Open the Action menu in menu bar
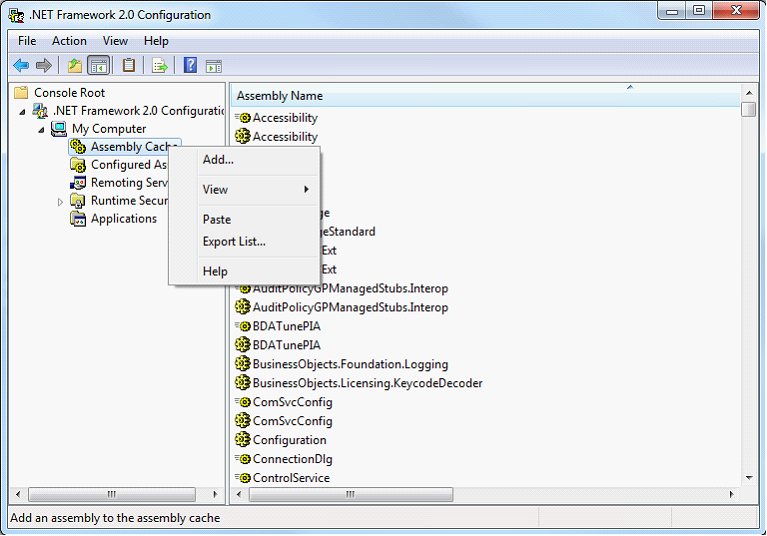 [69, 41]
